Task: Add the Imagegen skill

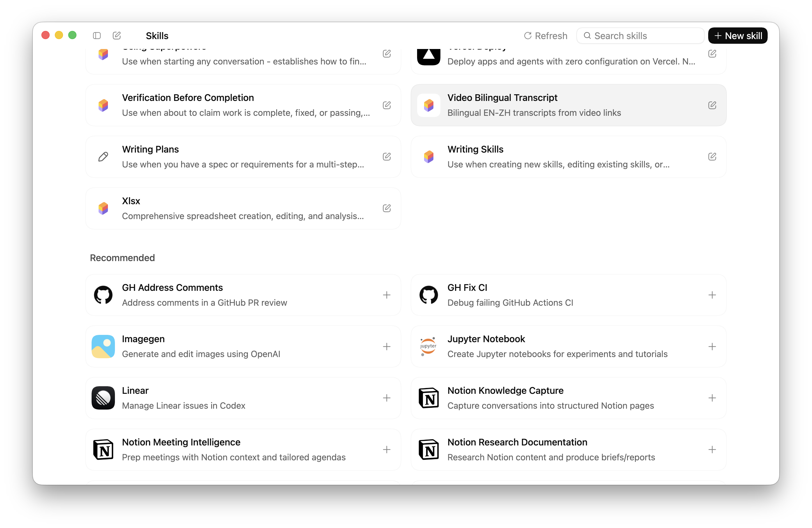Action: [386, 347]
